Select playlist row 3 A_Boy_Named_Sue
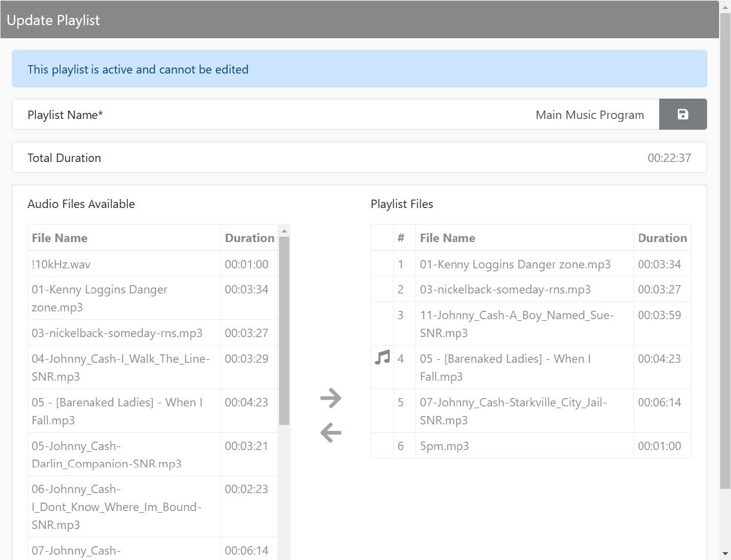731x560 pixels. tap(531, 323)
